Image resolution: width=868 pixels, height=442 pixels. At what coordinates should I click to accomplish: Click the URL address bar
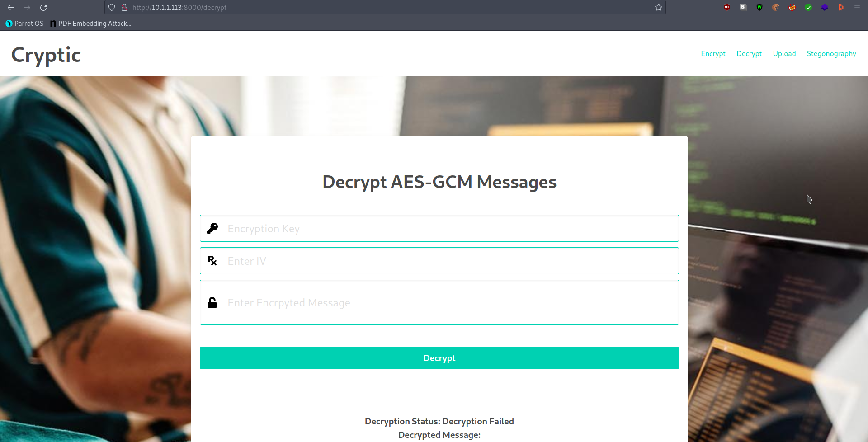[x=384, y=8]
